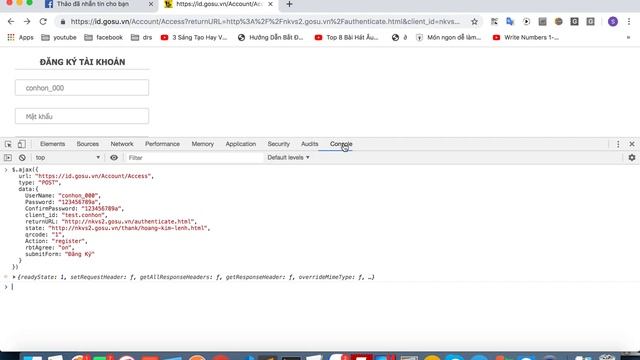640x360 pixels.
Task: Open a new browser tab
Action: pos(289,4)
